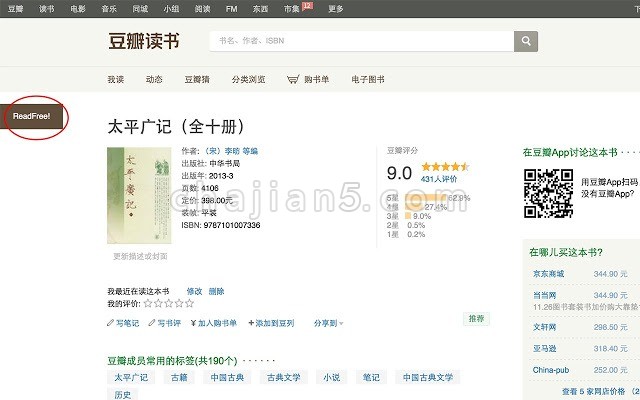Open the 亚马逊 store link

pos(544,349)
